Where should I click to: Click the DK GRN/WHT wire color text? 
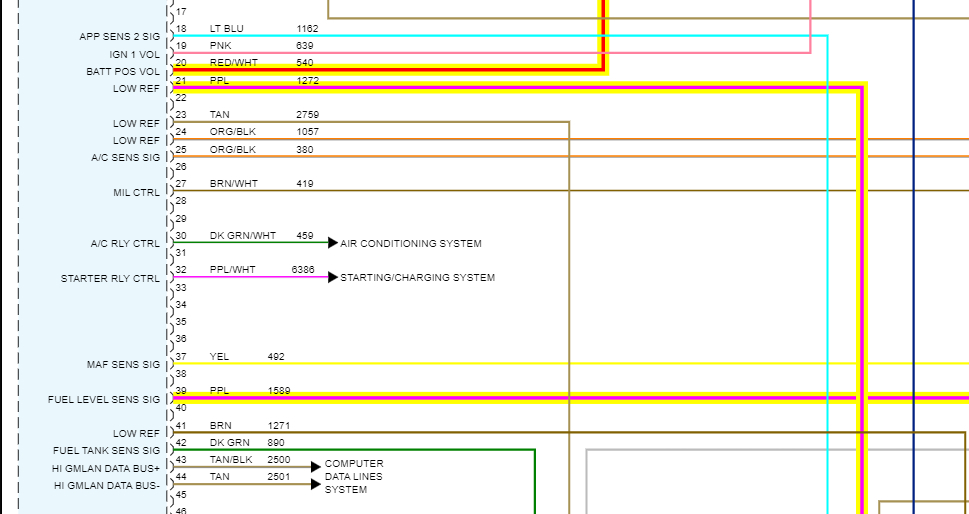(243, 235)
